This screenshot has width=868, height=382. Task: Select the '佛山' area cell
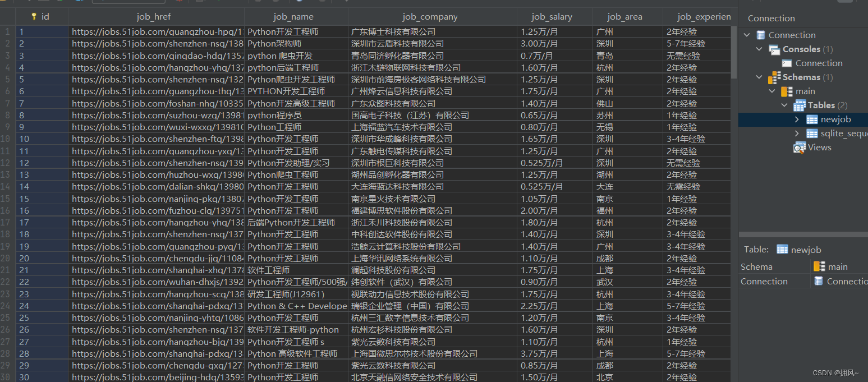[628, 103]
